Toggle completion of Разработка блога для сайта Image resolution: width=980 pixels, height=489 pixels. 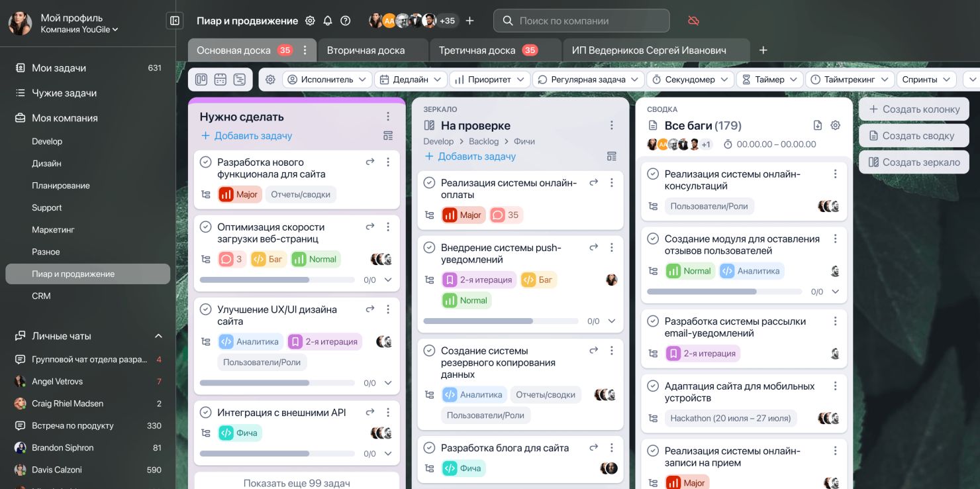[x=430, y=449]
